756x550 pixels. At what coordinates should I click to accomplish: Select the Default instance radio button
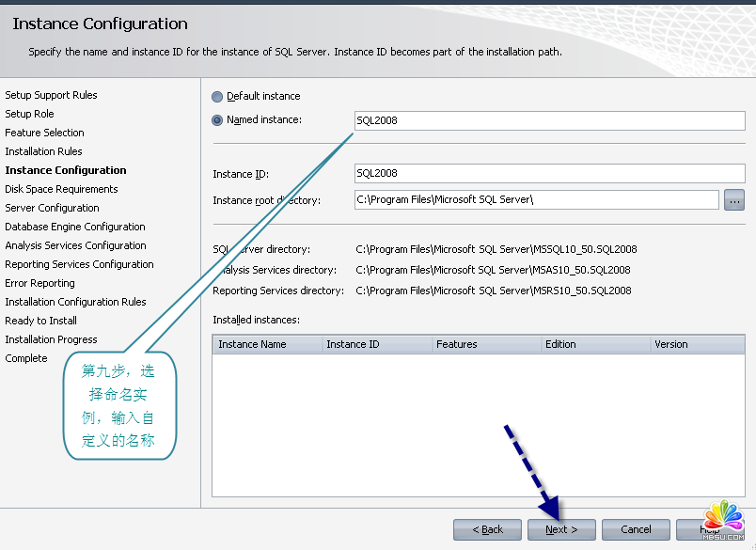218,97
